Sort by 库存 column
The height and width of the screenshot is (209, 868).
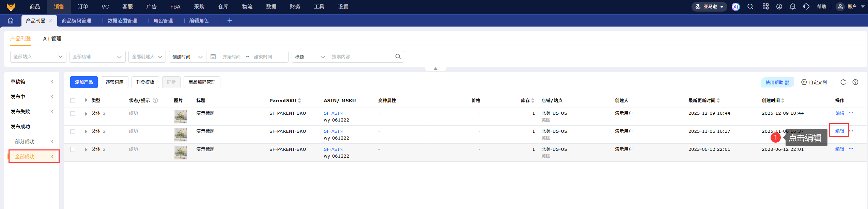[533, 100]
